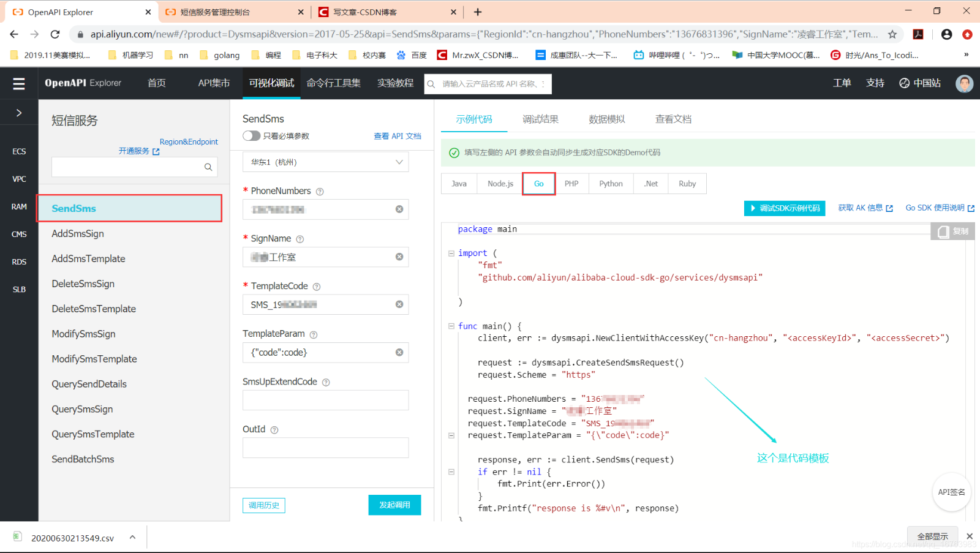The height and width of the screenshot is (553, 980).
Task: Clear the SignName field
Action: tap(399, 257)
